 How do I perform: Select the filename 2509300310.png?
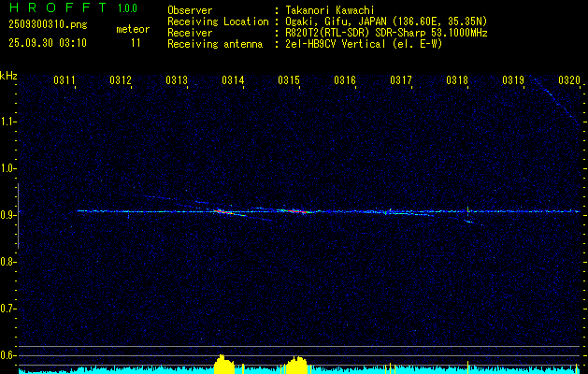point(48,24)
